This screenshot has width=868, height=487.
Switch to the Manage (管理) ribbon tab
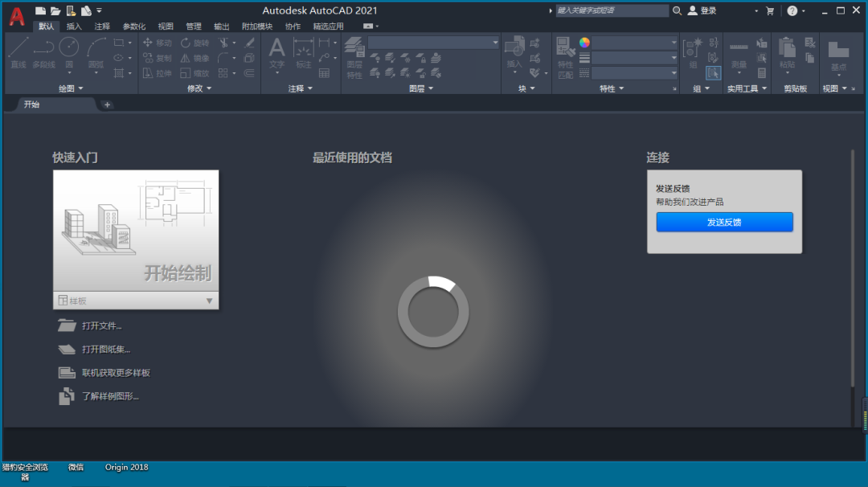coord(194,26)
